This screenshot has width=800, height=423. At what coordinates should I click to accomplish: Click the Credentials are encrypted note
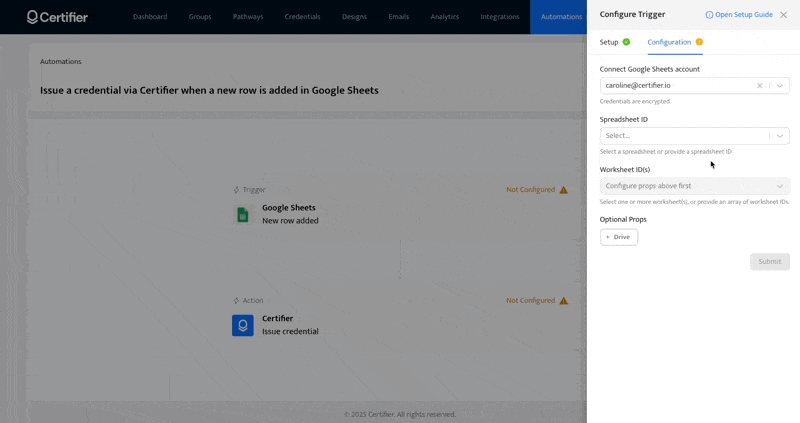pyautogui.click(x=635, y=102)
